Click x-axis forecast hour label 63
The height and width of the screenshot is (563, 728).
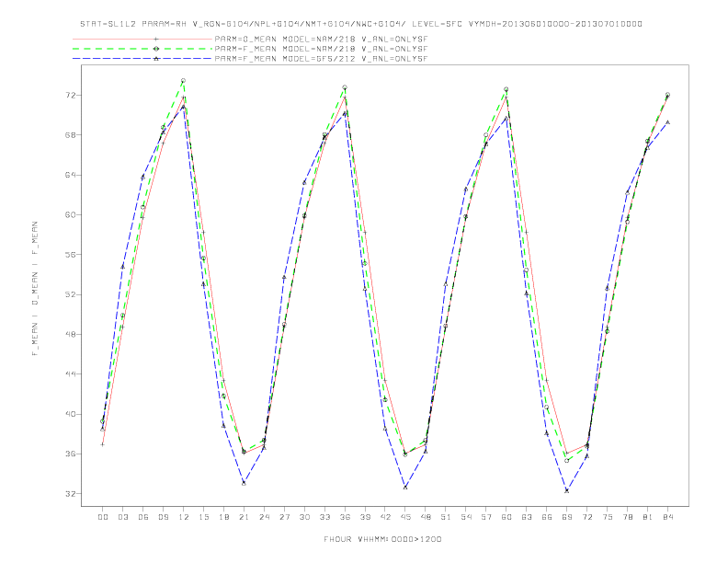[x=527, y=517]
